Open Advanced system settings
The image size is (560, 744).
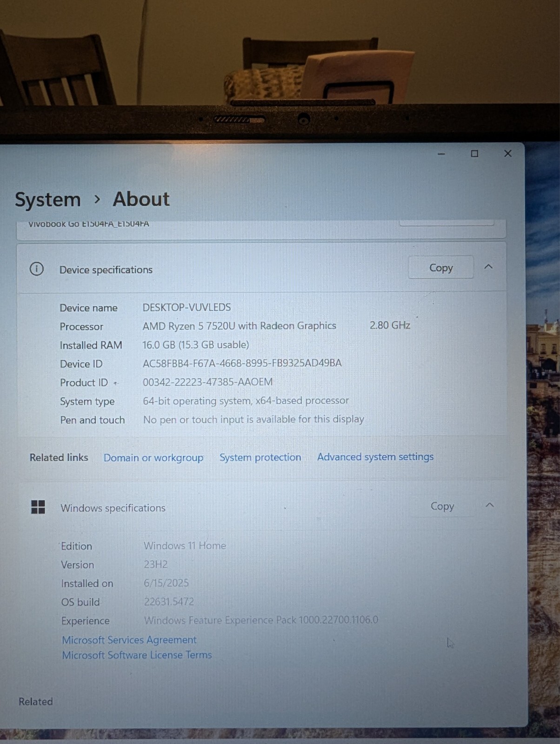(x=375, y=457)
